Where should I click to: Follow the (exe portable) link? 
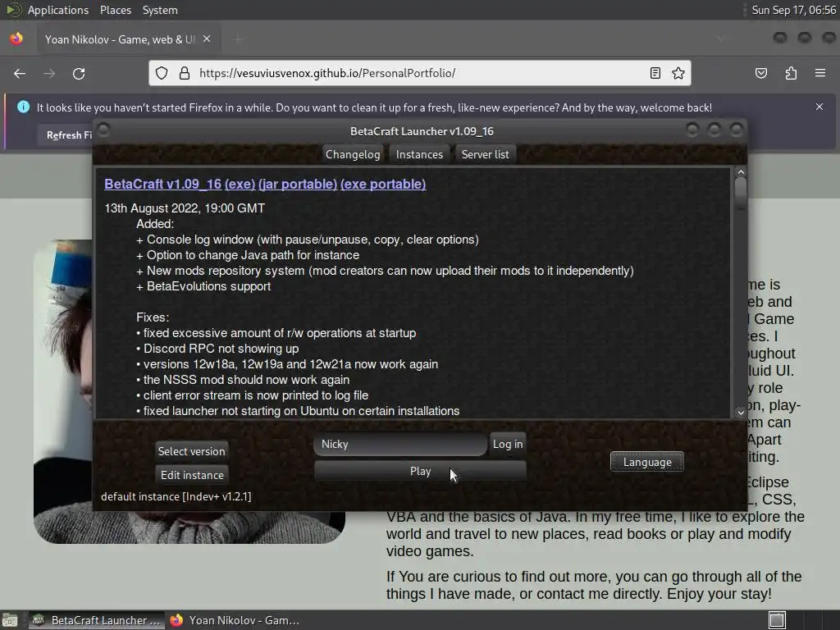(383, 184)
